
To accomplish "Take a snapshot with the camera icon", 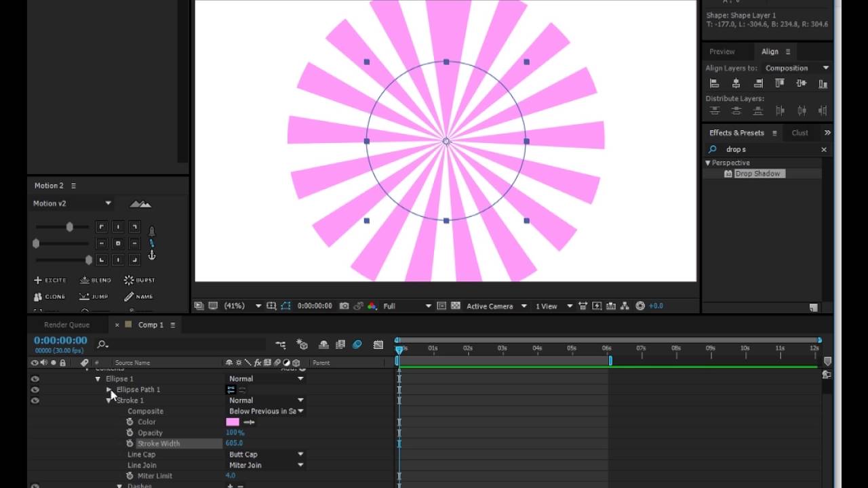I will [344, 306].
